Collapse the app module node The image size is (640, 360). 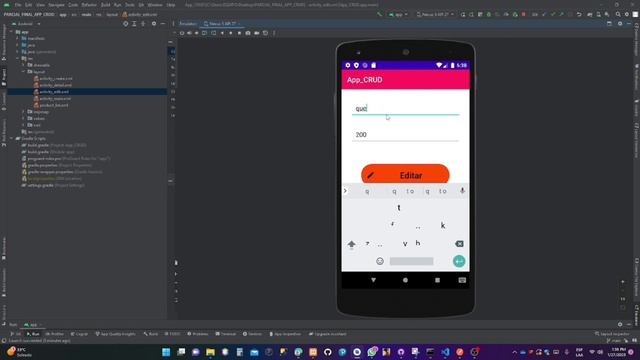point(11,32)
